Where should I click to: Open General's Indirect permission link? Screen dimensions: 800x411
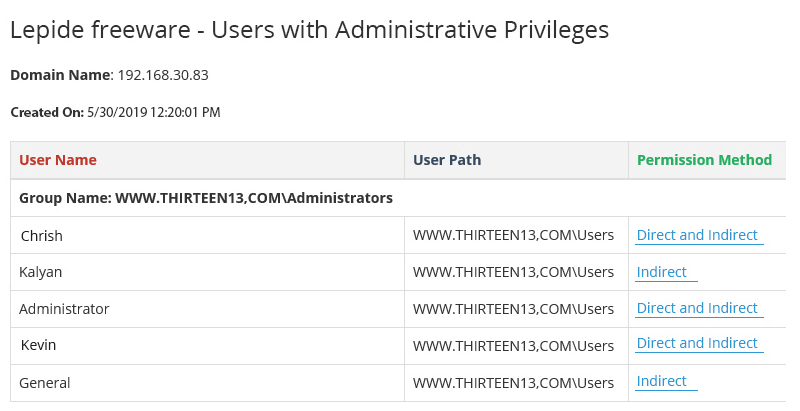(x=661, y=381)
